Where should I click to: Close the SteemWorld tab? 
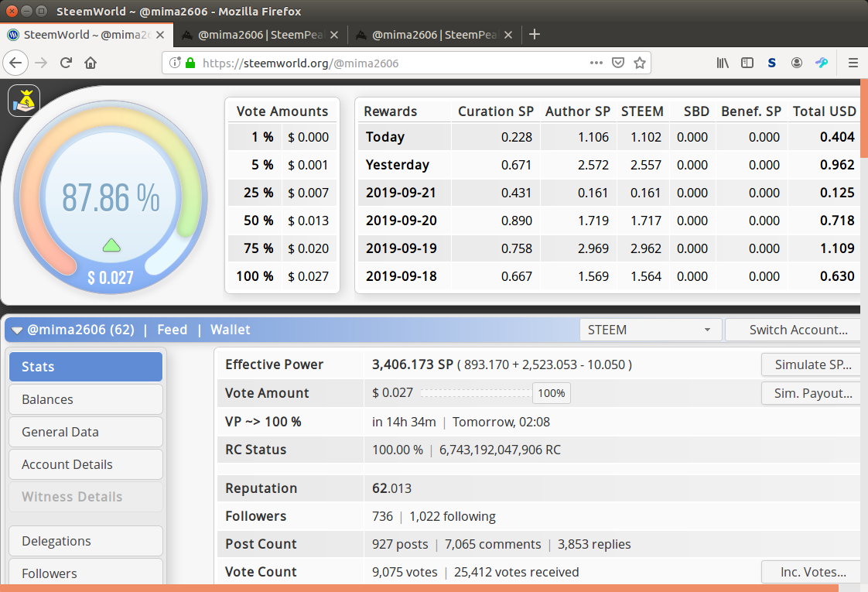point(160,35)
